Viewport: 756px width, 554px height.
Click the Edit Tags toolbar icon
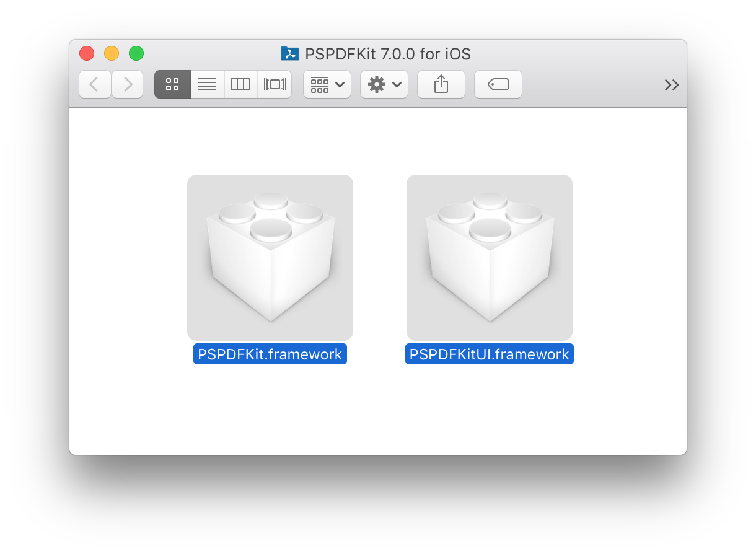pos(498,84)
